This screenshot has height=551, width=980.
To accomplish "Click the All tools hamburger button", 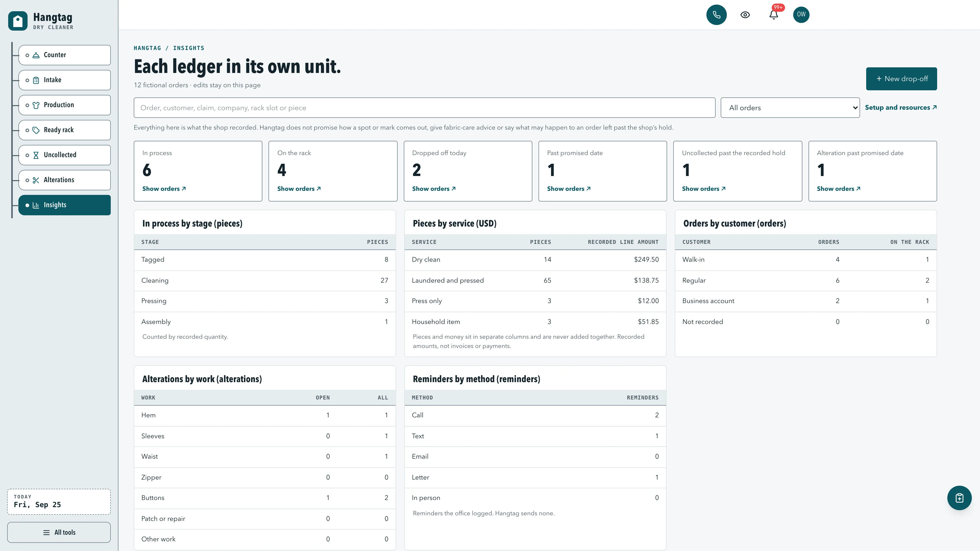I will coord(59,532).
